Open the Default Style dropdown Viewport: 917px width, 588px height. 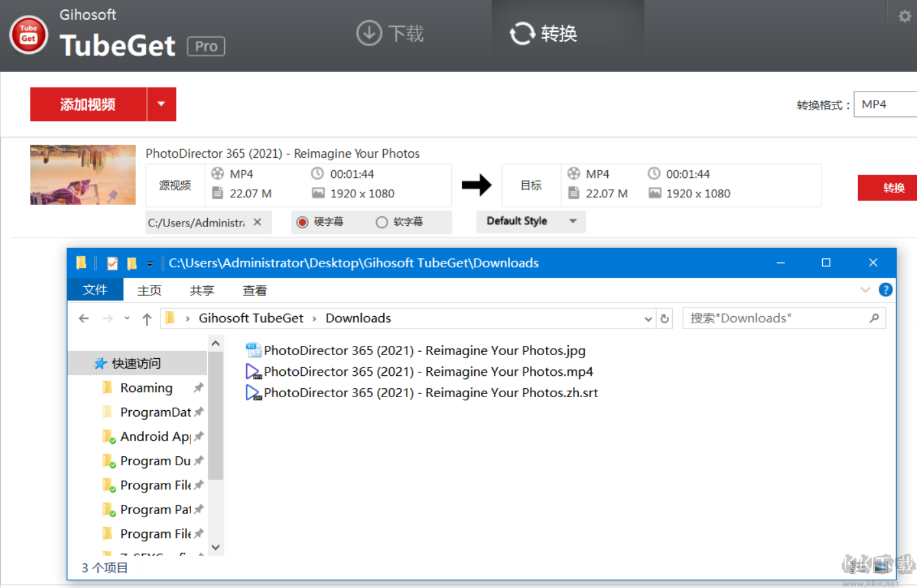coord(531,221)
